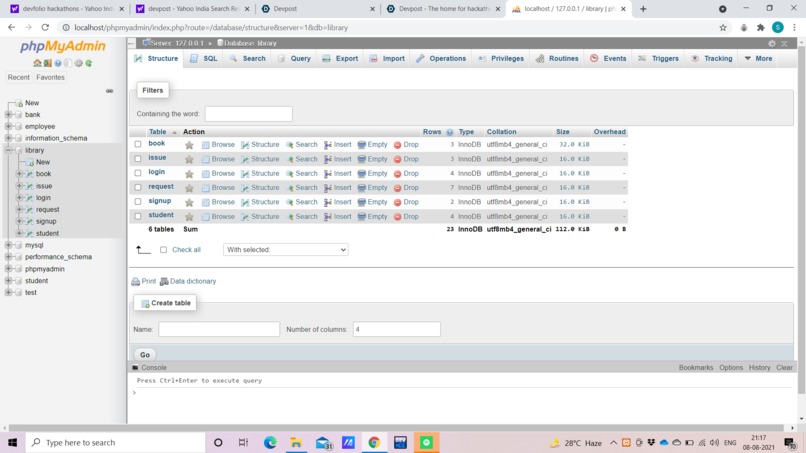Switch to the SQL tab
806x453 pixels.
(x=204, y=59)
